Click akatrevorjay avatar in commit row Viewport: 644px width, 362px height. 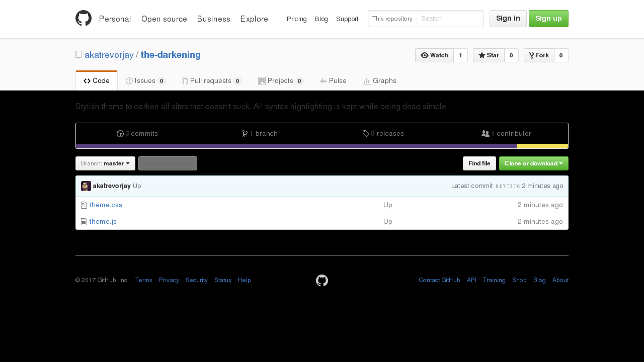click(86, 186)
